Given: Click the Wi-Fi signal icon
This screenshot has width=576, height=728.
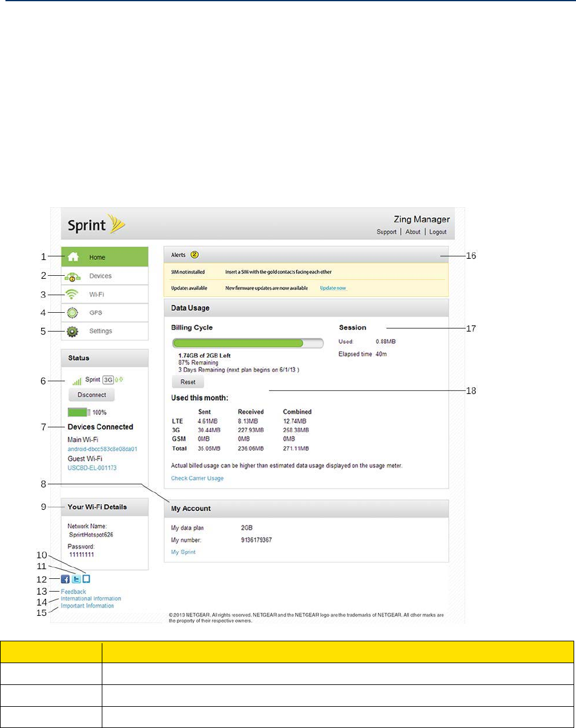Looking at the screenshot, I should (x=73, y=295).
